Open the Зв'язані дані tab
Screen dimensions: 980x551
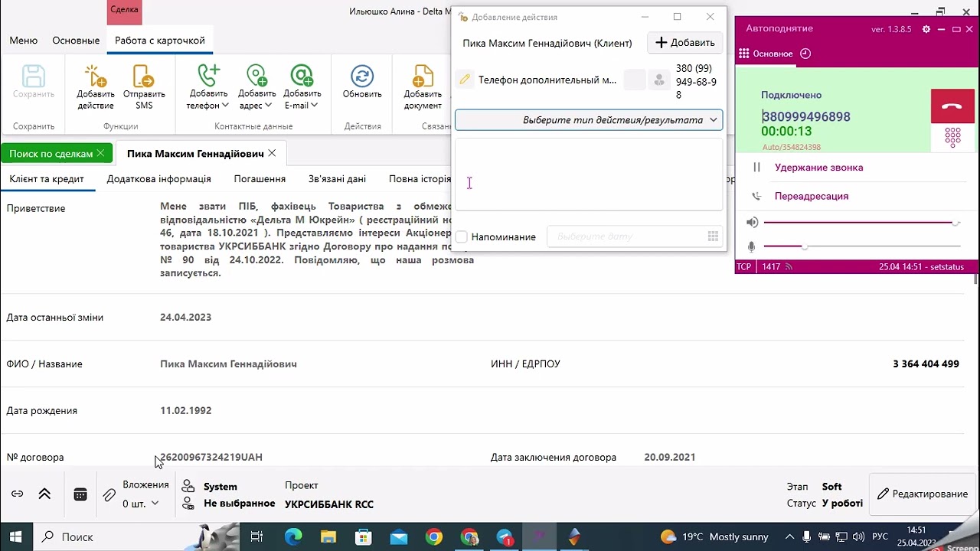(337, 178)
